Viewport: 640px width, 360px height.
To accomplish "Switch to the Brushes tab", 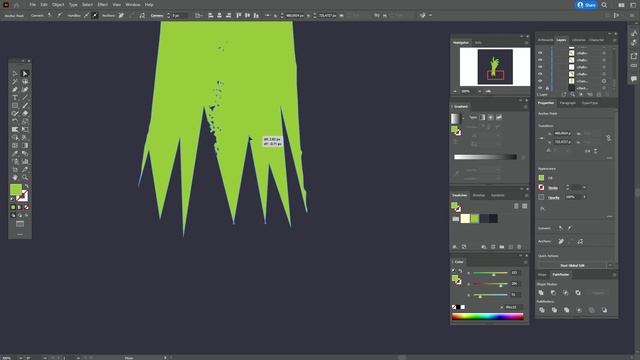I will coord(479,196).
